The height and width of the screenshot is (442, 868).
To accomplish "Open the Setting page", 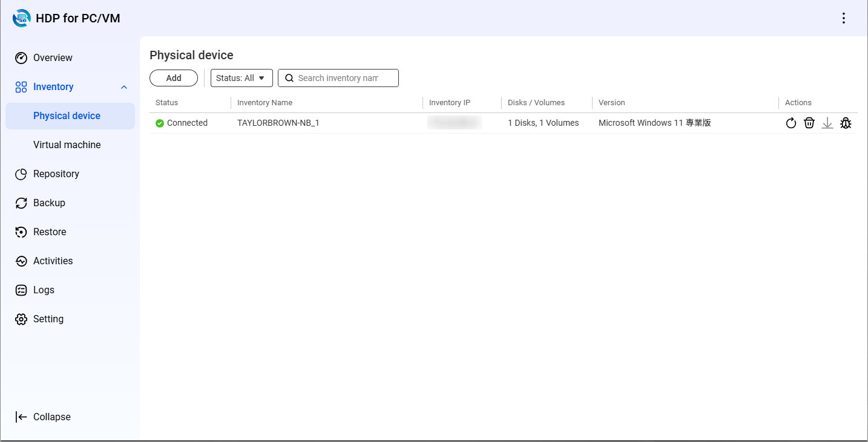I will tap(48, 319).
